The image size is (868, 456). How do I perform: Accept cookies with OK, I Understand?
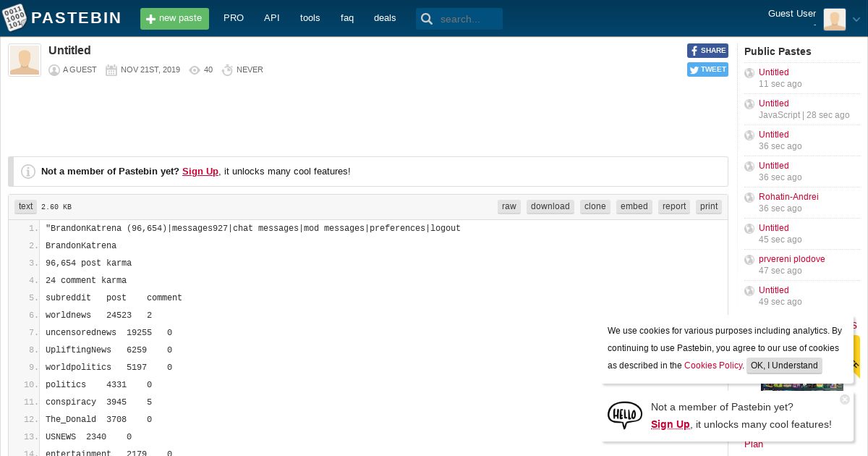pos(784,366)
